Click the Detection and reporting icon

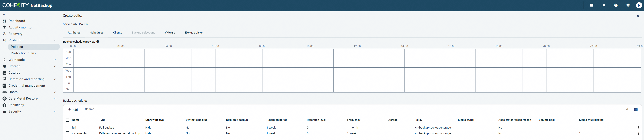5,79
